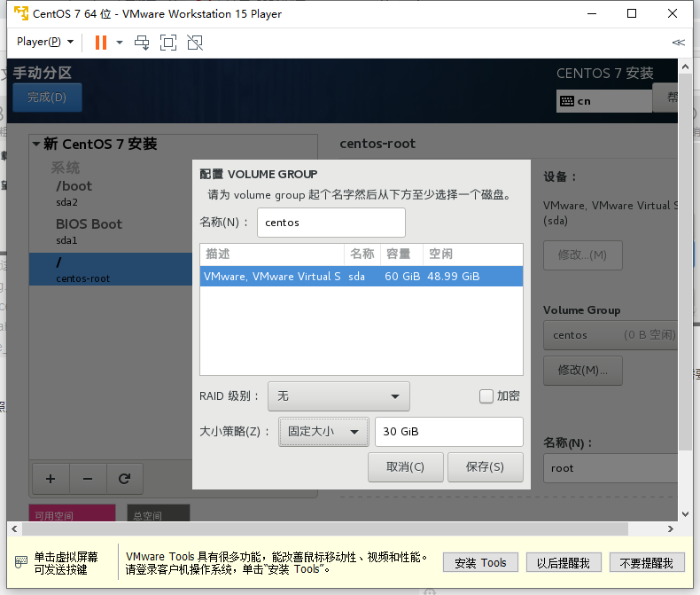Edit the 30 GiB size field
The image size is (700, 595).
point(448,432)
